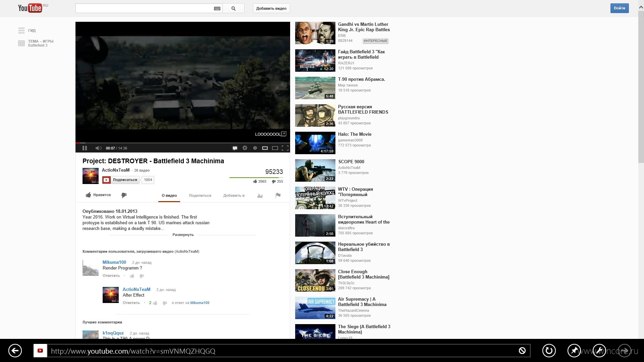The width and height of the screenshot is (644, 362).
Task: Open The Siege Battlefield 3 Machinima video
Action: pos(364,329)
